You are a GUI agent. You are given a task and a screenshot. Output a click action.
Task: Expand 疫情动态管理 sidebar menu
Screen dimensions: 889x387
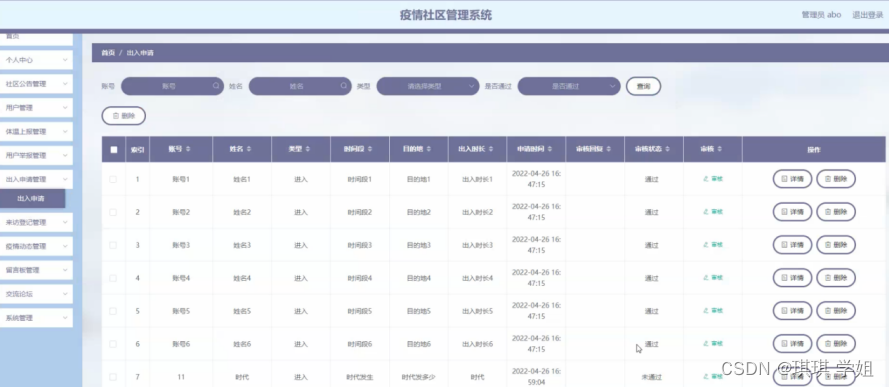36,246
